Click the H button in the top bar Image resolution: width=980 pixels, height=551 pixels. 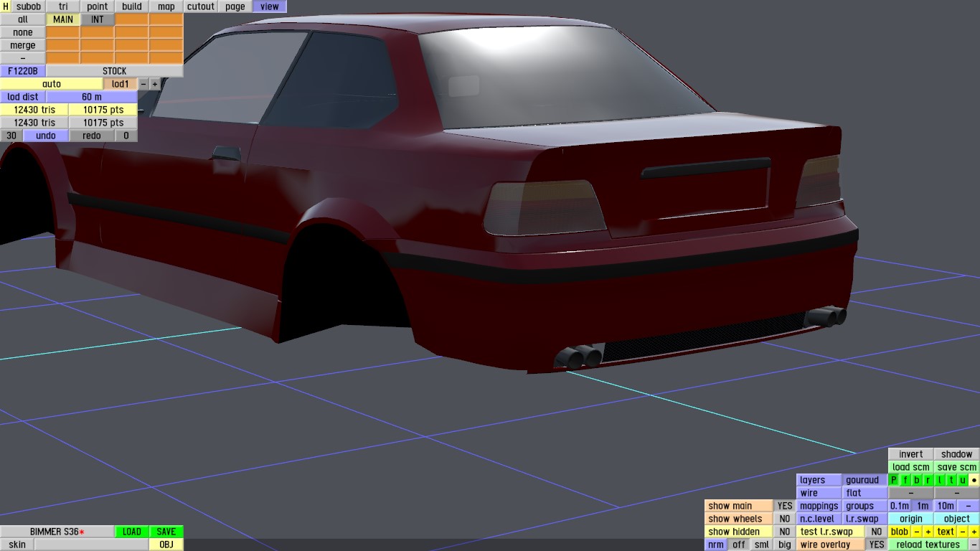pos(6,6)
